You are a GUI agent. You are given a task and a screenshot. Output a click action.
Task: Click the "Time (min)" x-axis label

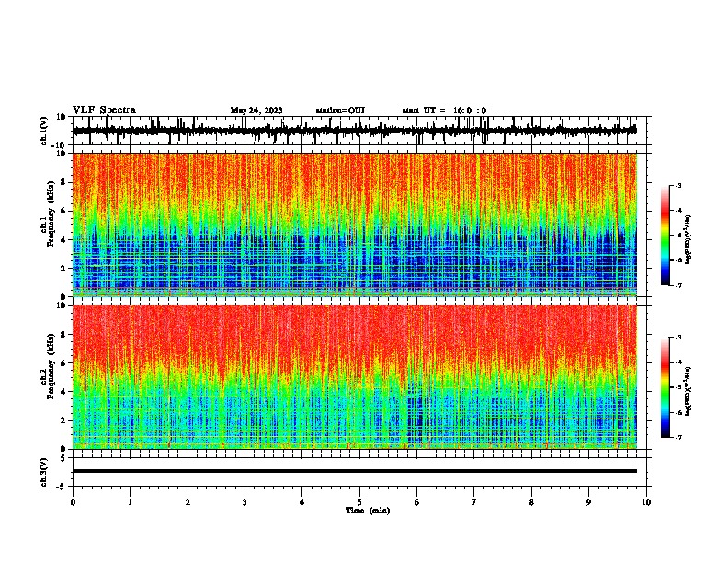click(368, 511)
